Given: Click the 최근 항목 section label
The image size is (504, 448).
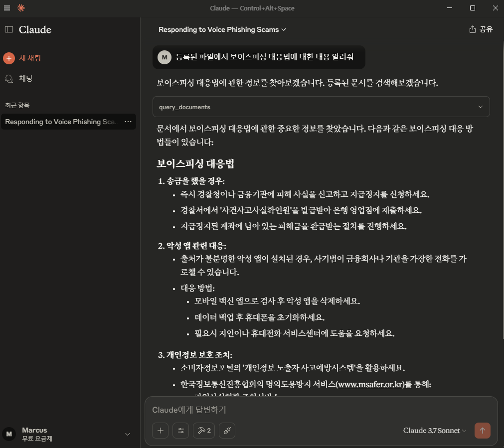Looking at the screenshot, I should coord(17,105).
